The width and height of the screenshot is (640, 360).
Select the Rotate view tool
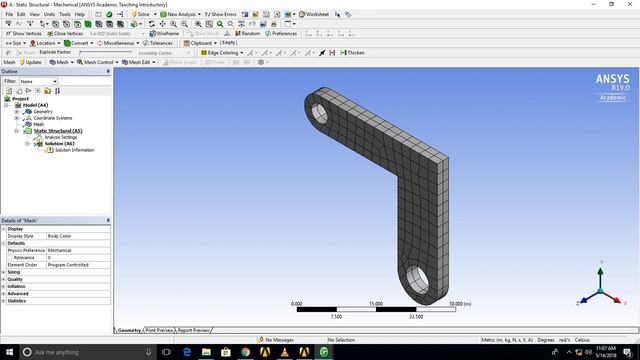151,24
